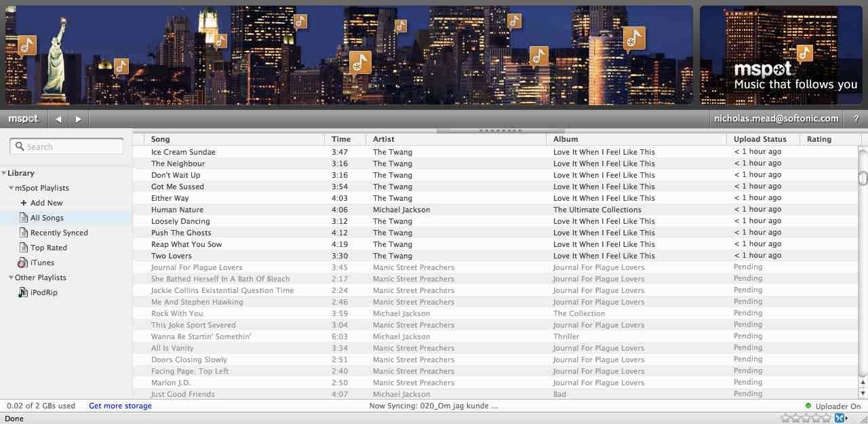The image size is (868, 424).
Task: Click the Top Rated playlist icon
Action: [24, 248]
